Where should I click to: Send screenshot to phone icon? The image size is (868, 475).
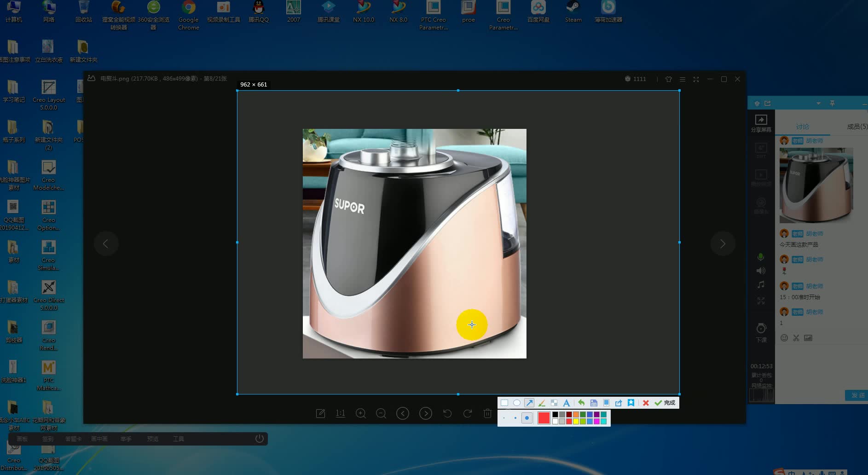click(x=606, y=403)
